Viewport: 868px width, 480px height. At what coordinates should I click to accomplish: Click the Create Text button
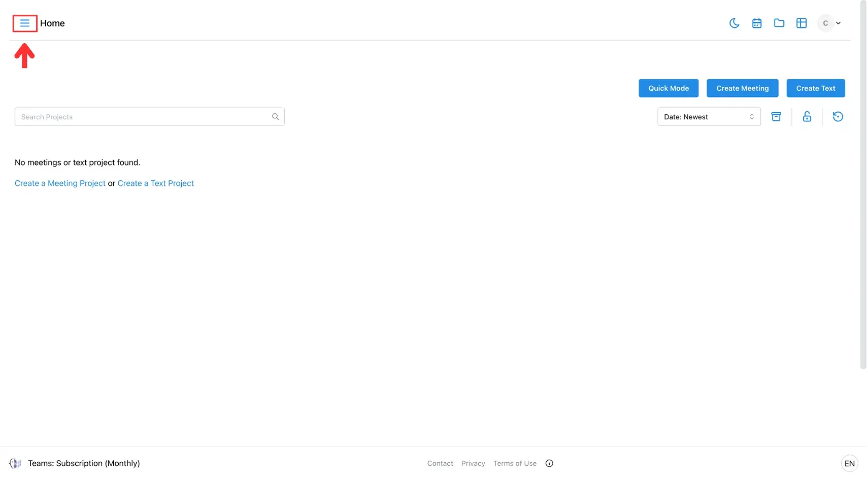click(x=815, y=88)
